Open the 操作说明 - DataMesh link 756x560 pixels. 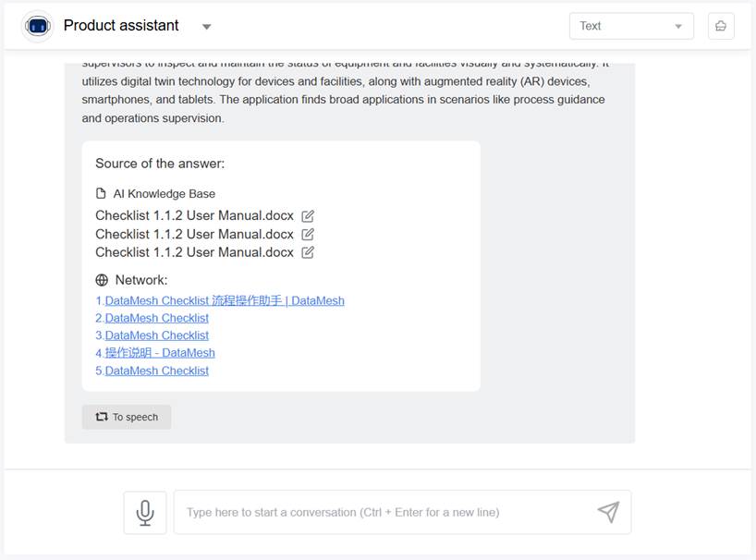click(x=160, y=352)
